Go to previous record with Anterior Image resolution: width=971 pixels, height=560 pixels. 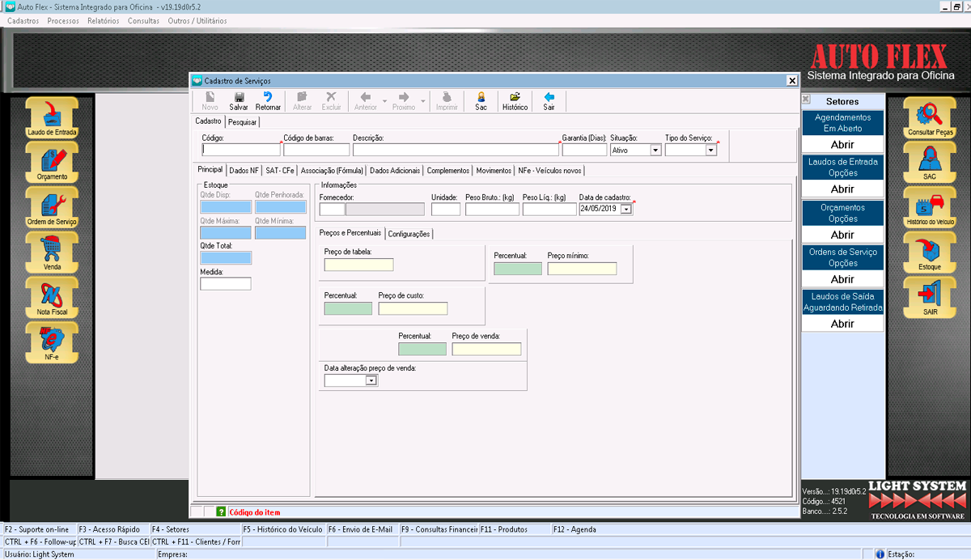[365, 101]
